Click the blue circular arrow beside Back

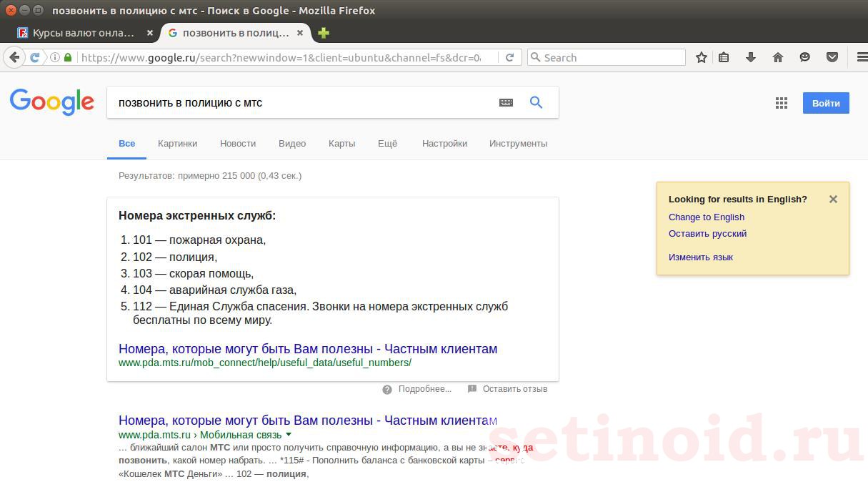click(34, 57)
